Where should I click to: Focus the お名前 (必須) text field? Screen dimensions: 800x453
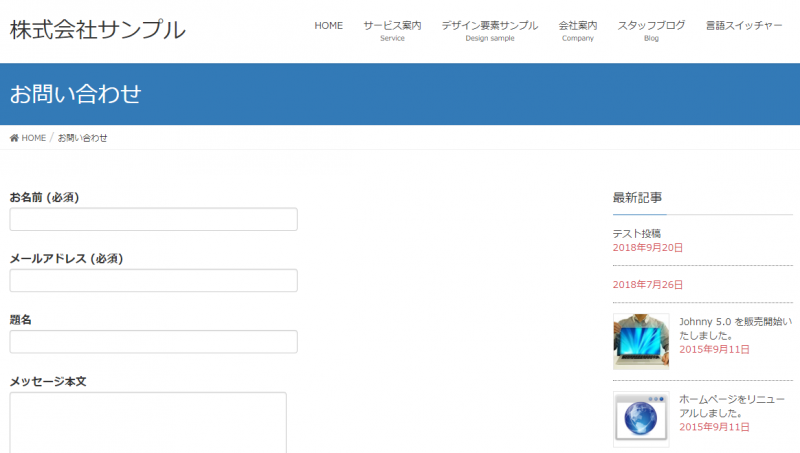tap(153, 219)
